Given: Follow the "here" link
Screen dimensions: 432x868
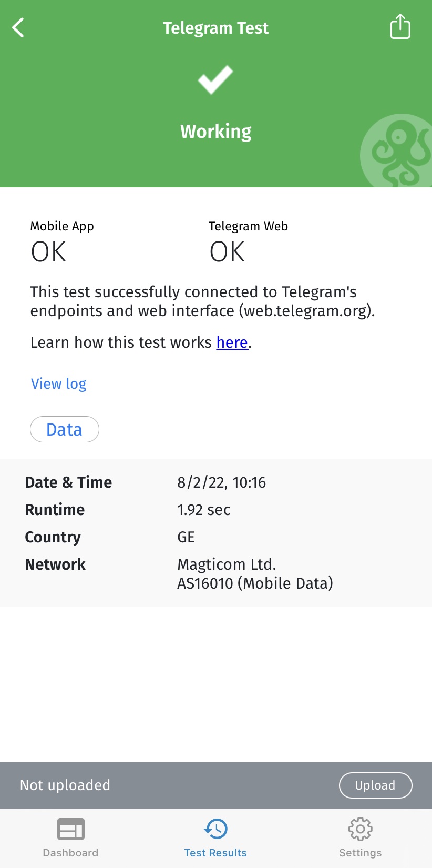Looking at the screenshot, I should (232, 342).
